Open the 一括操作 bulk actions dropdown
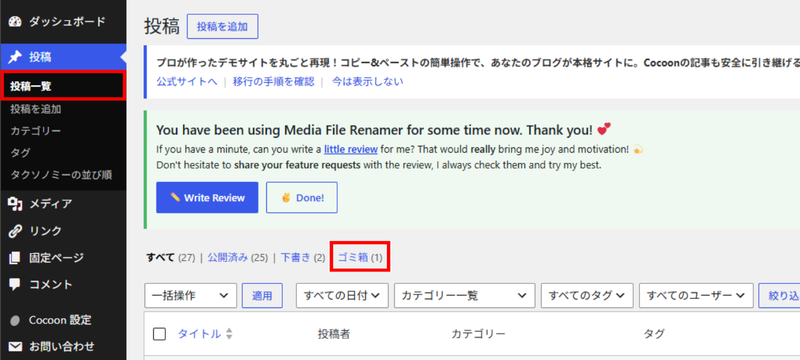This screenshot has width=800, height=360. click(191, 296)
